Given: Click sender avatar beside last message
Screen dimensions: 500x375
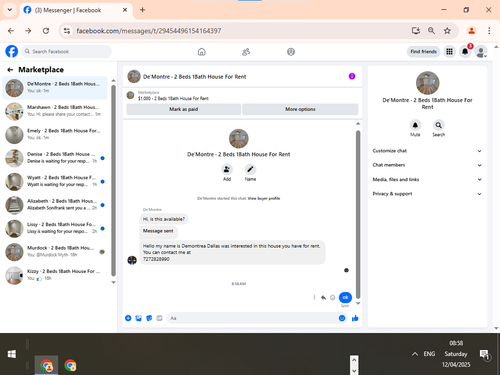Looking at the screenshot, I should pos(132,260).
